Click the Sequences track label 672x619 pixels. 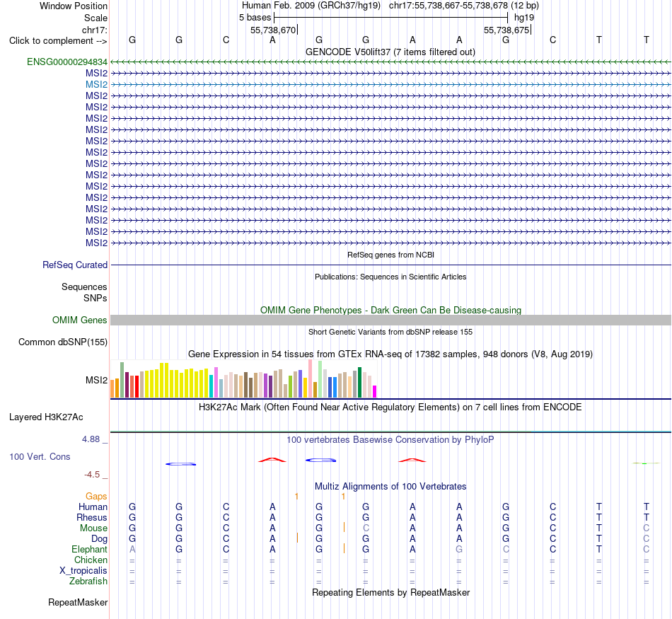point(84,287)
